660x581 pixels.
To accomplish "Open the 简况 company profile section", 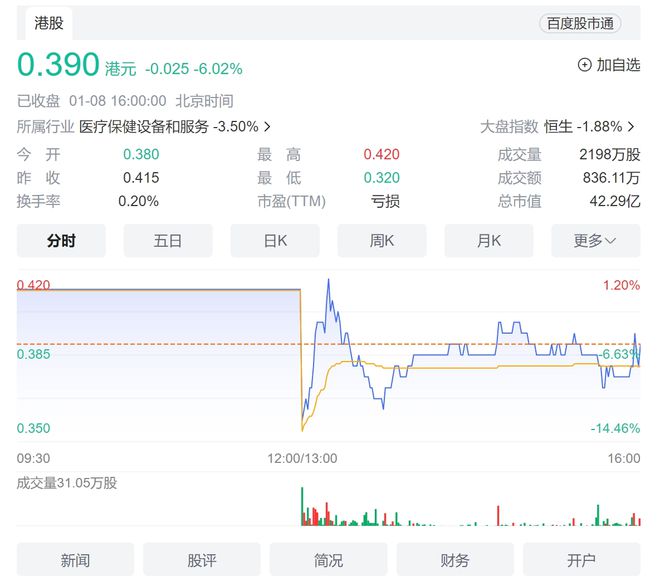I will click(328, 560).
